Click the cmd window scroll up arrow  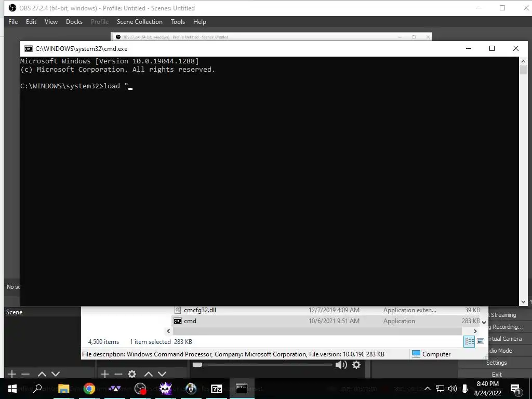(523, 61)
